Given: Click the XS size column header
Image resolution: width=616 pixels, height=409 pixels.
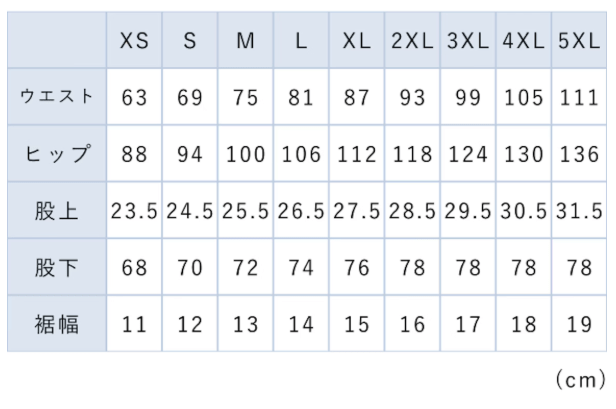Looking at the screenshot, I should pyautogui.click(x=135, y=42).
